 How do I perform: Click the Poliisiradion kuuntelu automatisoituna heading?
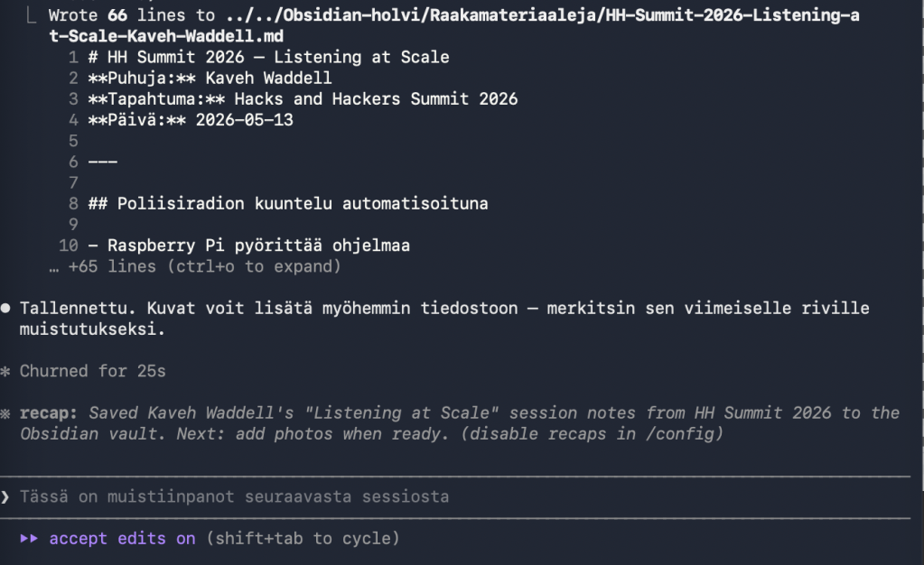coord(288,204)
